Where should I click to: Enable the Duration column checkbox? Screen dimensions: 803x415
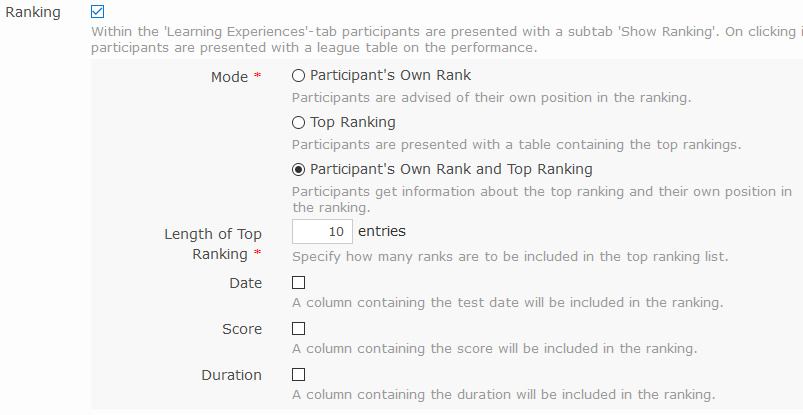(298, 375)
